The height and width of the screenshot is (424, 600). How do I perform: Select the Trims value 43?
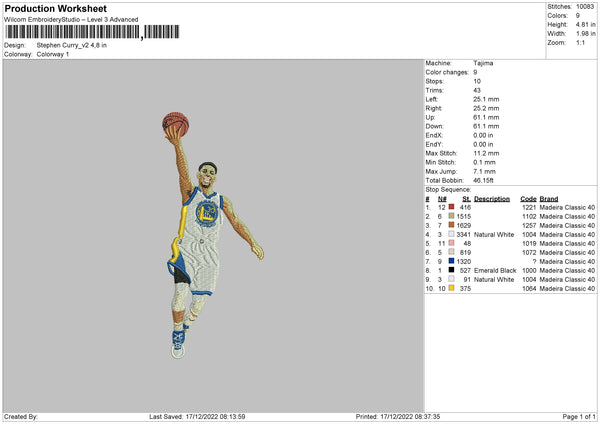click(x=477, y=90)
